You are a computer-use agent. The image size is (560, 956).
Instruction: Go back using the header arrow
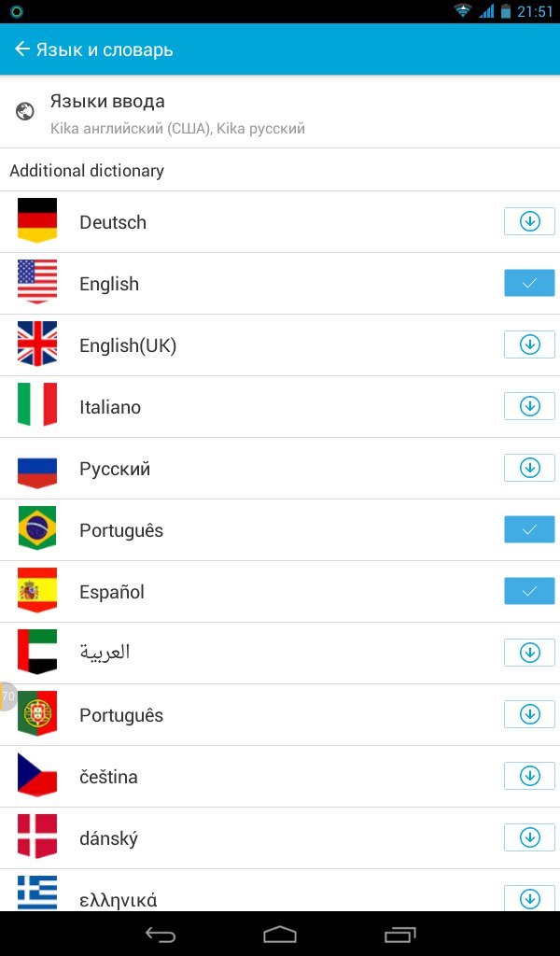(x=22, y=49)
